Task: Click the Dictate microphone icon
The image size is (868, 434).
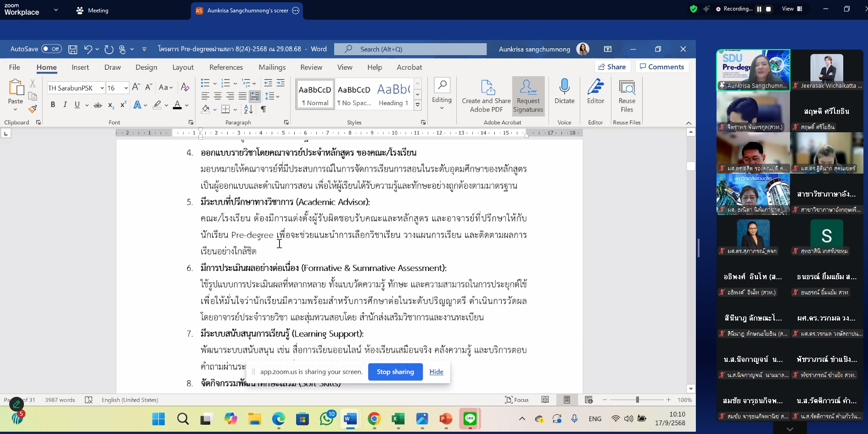Action: pos(564,87)
